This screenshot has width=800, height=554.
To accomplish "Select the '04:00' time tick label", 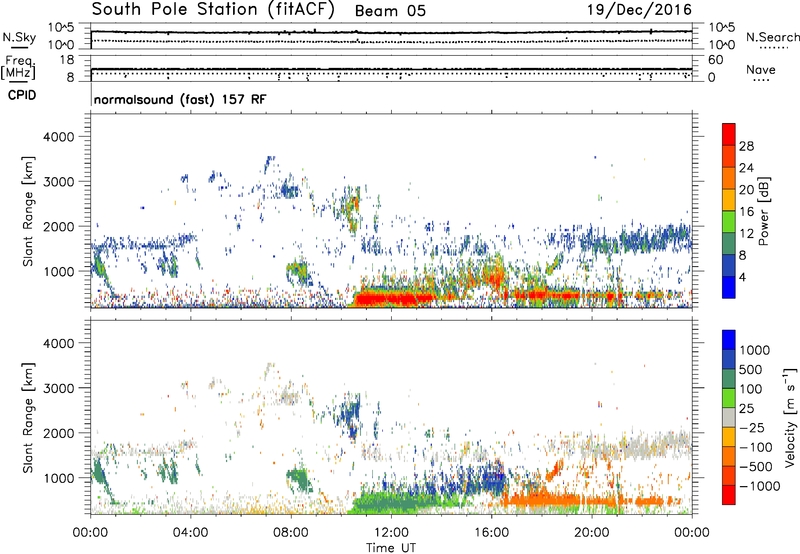I will [190, 533].
